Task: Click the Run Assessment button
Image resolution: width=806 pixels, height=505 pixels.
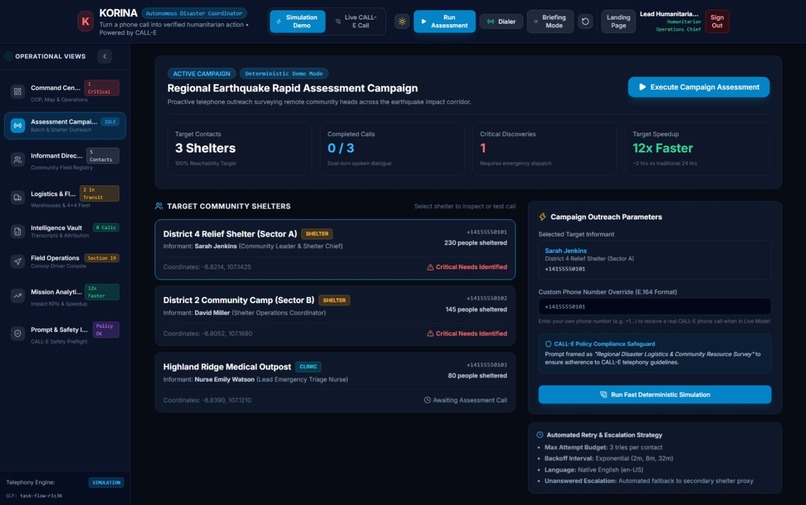Action: 445,22
